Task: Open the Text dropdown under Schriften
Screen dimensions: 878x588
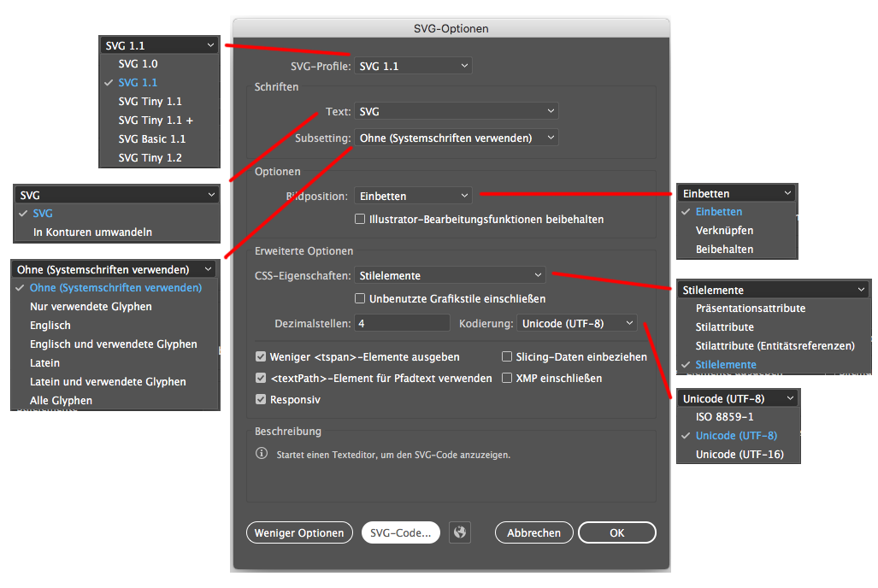Action: 457,111
